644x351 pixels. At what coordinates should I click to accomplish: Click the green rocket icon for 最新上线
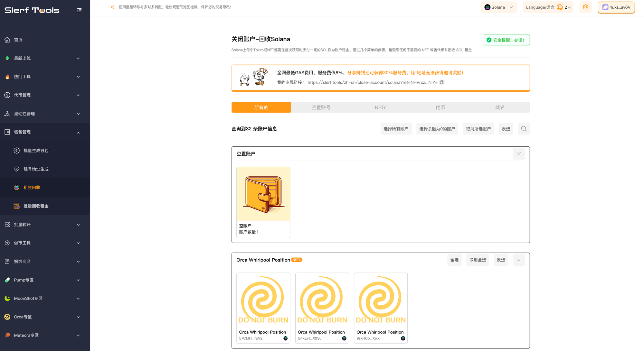(7, 58)
